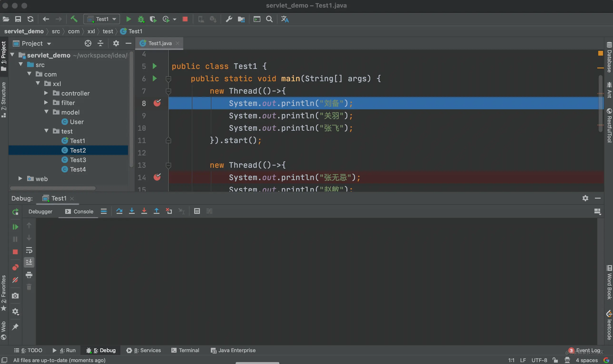Collapse the model folder in tree

(46, 112)
